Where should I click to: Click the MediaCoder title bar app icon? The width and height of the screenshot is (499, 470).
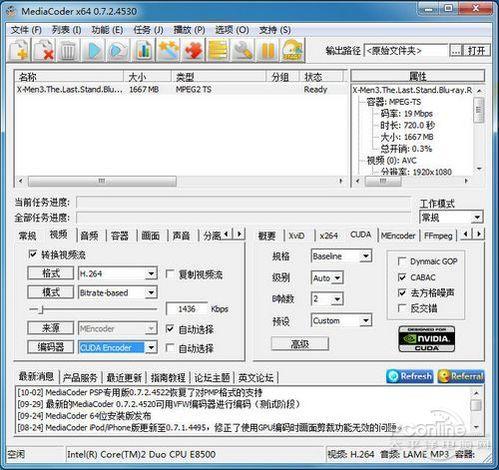[x=12, y=11]
